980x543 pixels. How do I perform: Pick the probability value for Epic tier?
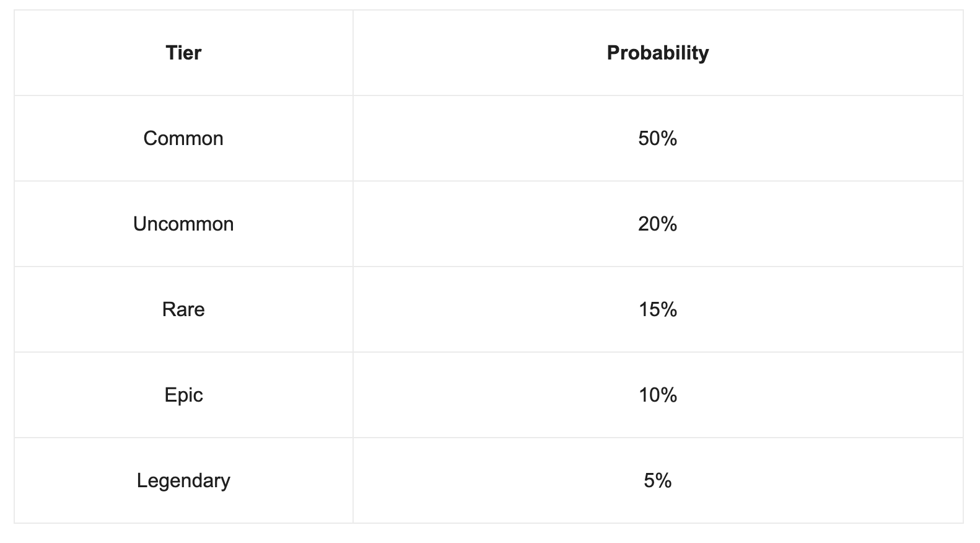(x=657, y=395)
